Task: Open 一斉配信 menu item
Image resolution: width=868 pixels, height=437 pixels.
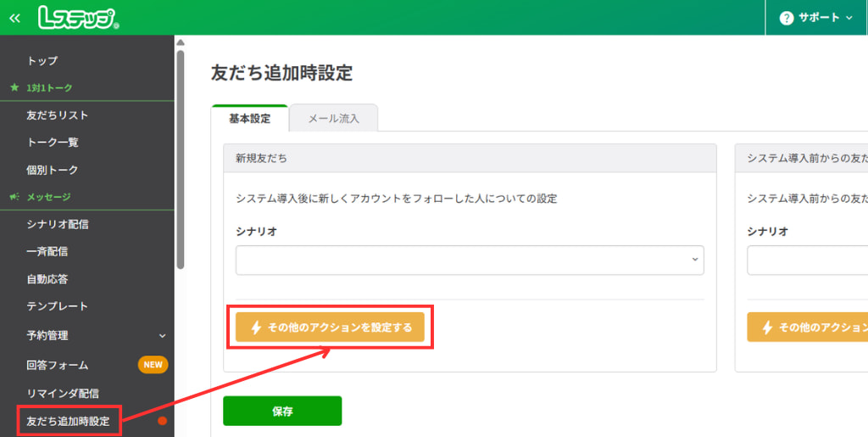Action: 47,251
